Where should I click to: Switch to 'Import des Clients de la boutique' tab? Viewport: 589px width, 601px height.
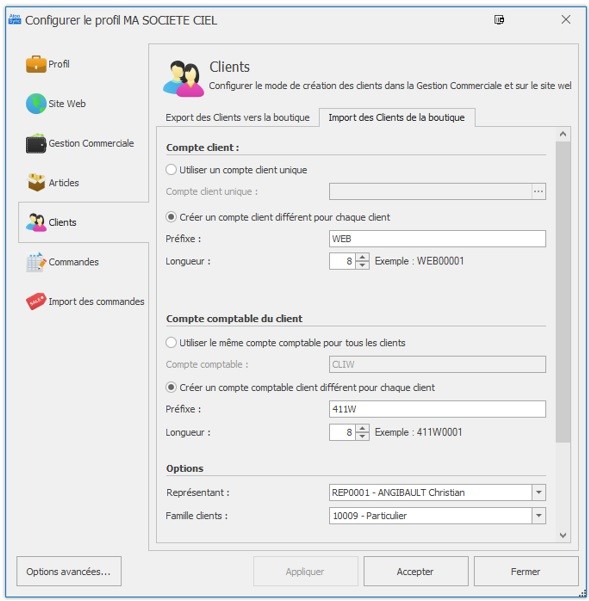pos(397,117)
